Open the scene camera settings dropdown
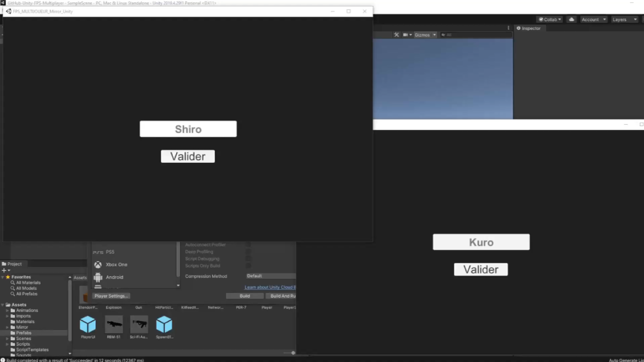 pos(408,35)
